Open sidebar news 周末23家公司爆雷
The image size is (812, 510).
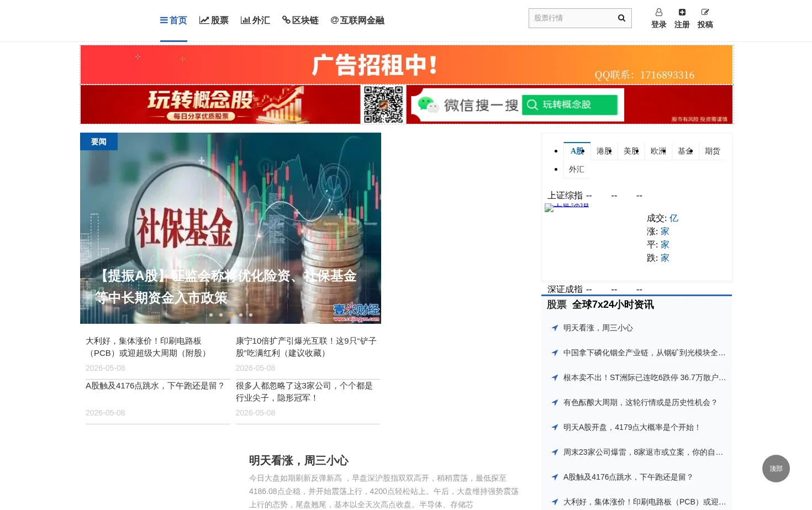point(644,452)
